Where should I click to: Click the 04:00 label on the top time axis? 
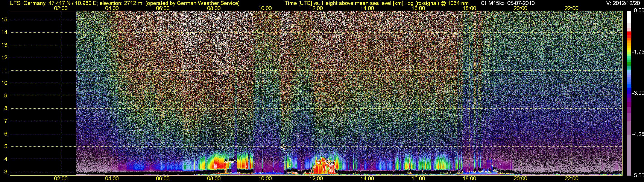[x=112, y=8]
